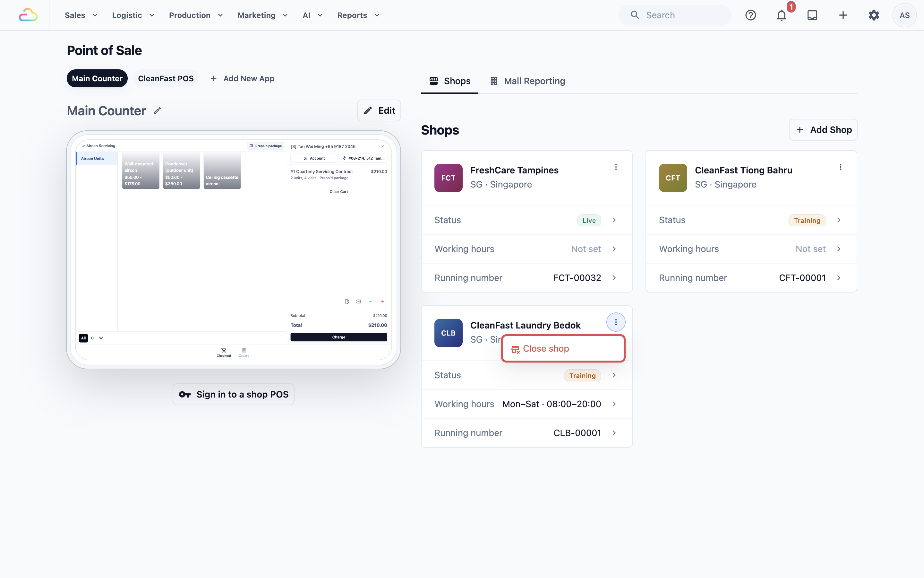
Task: Click the pencil icon beside Main Counter title
Action: pos(157,111)
